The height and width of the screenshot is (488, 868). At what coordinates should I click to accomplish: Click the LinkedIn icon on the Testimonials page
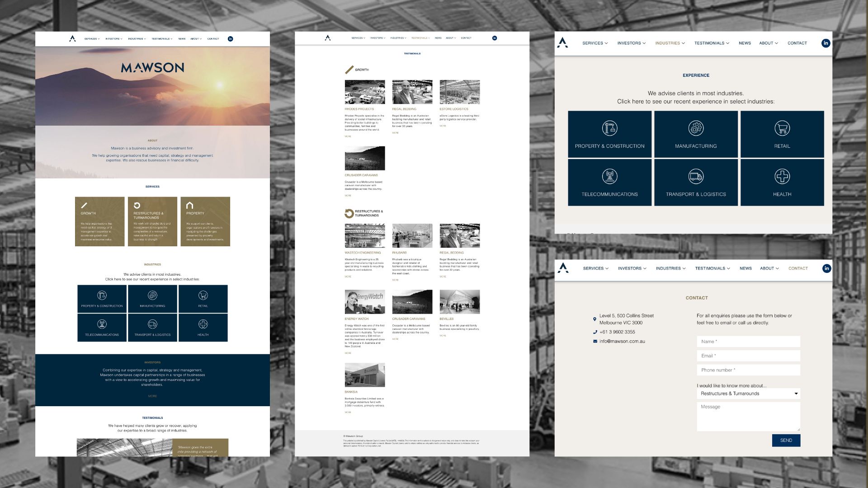coord(495,38)
